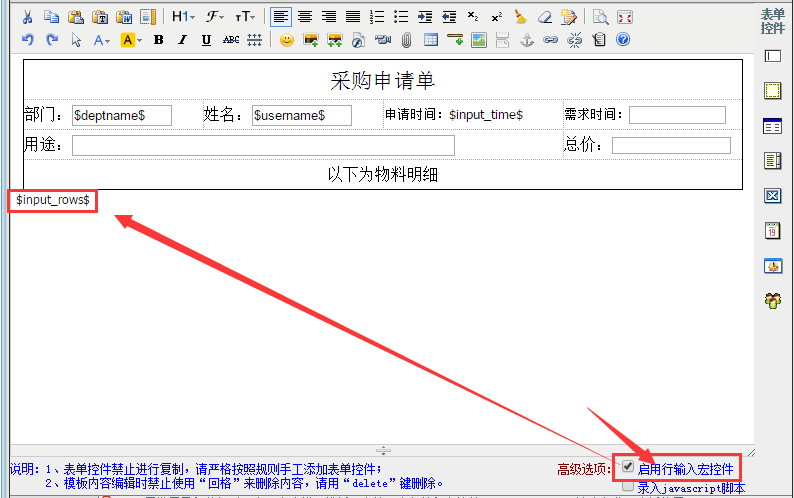Click the anchor icon in toolbar
Viewport: 794px width, 498px height.
pos(527,41)
